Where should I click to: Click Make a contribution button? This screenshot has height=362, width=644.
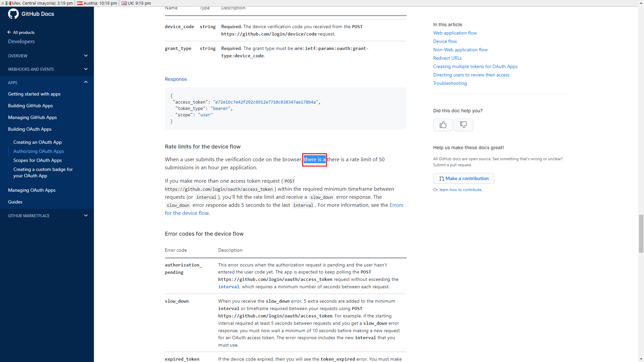click(x=464, y=178)
